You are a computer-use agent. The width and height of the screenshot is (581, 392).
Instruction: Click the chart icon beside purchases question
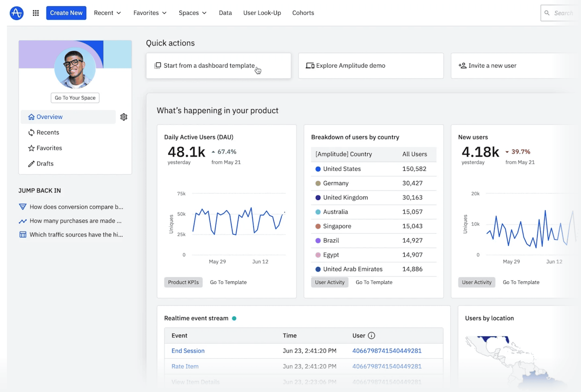[x=23, y=221]
